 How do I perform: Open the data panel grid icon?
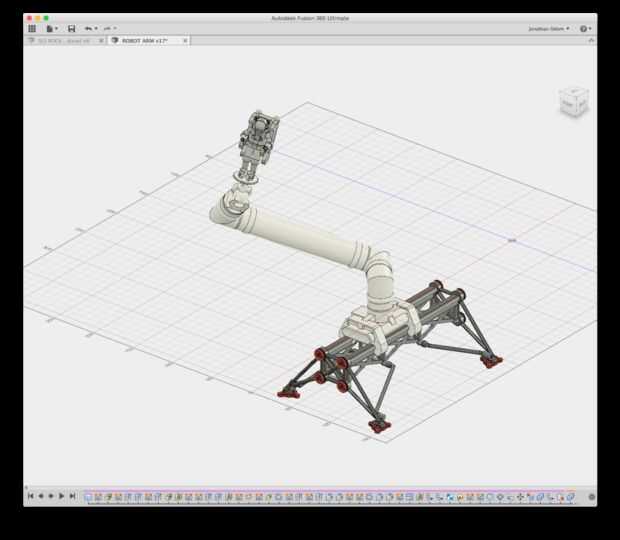pyautogui.click(x=32, y=28)
